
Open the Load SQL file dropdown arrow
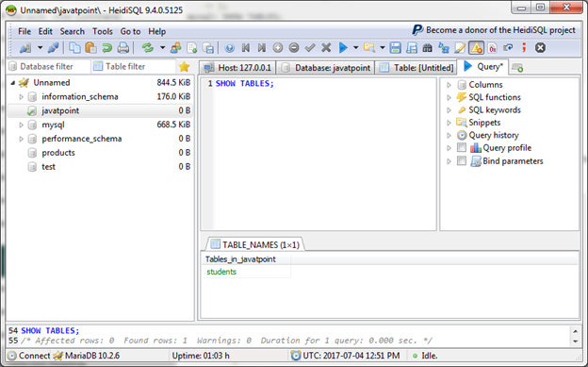383,48
